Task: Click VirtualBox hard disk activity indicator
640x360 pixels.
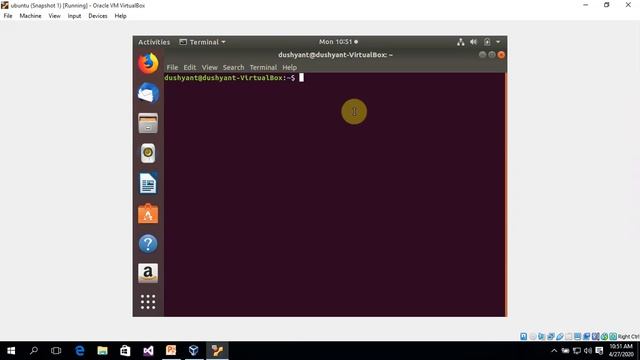Action: (524, 336)
